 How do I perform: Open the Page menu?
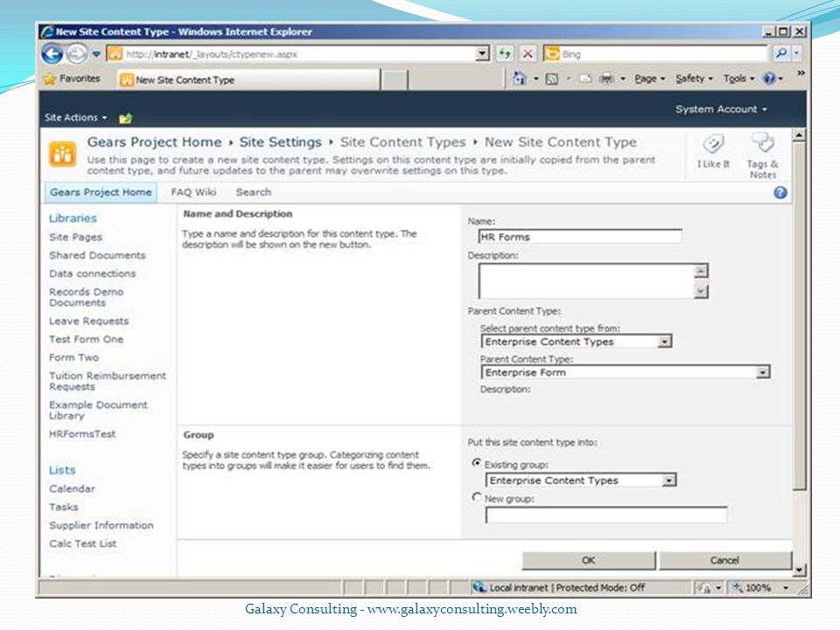pos(649,79)
